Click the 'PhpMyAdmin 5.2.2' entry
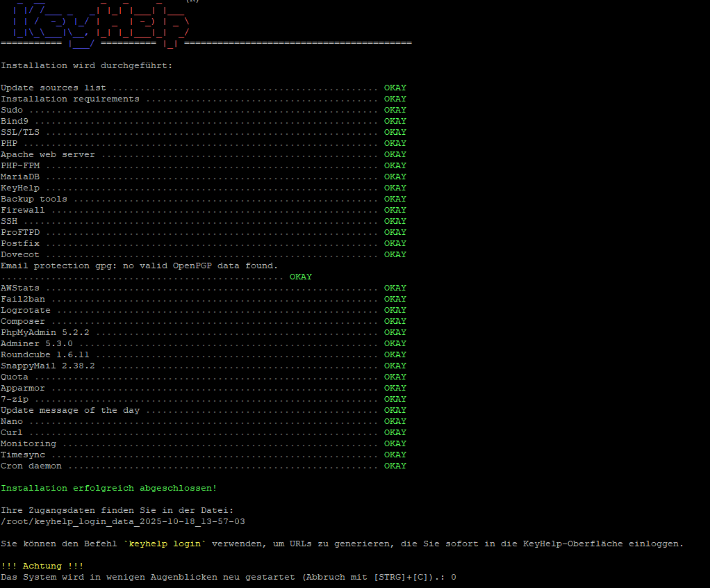710x588 pixels. (x=44, y=332)
